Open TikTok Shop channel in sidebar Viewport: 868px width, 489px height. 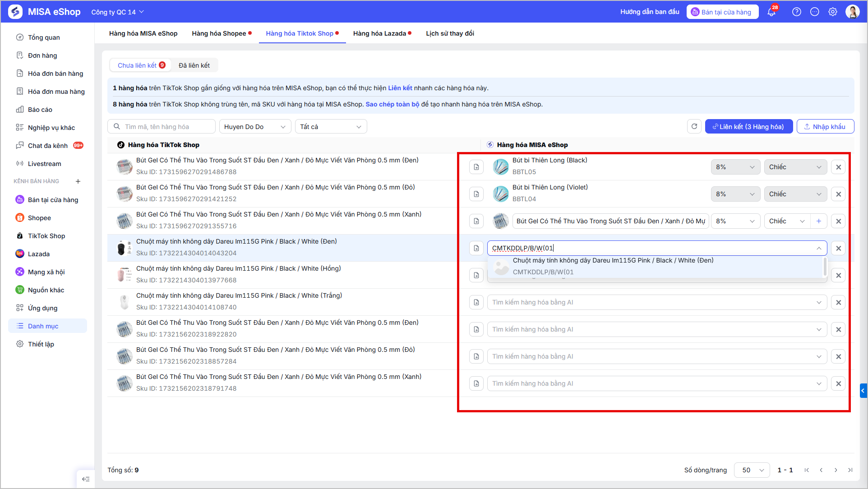click(x=46, y=236)
